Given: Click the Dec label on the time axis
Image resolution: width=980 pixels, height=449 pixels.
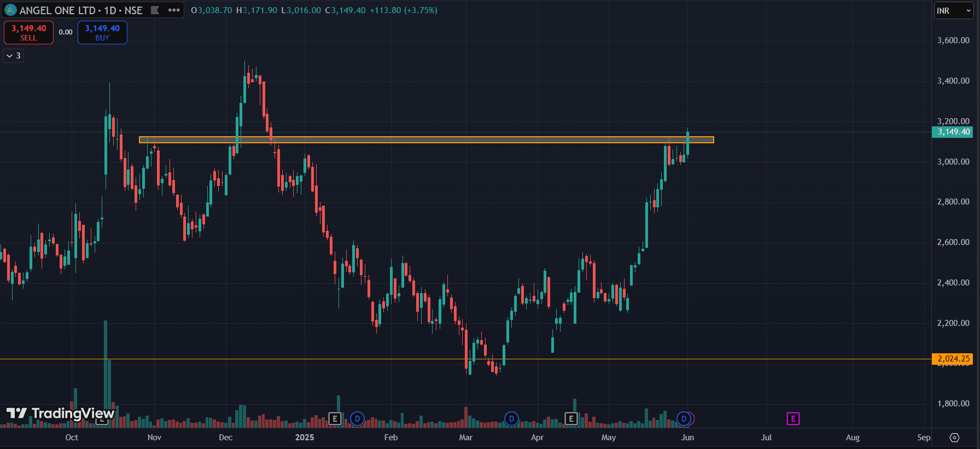Looking at the screenshot, I should (x=226, y=438).
